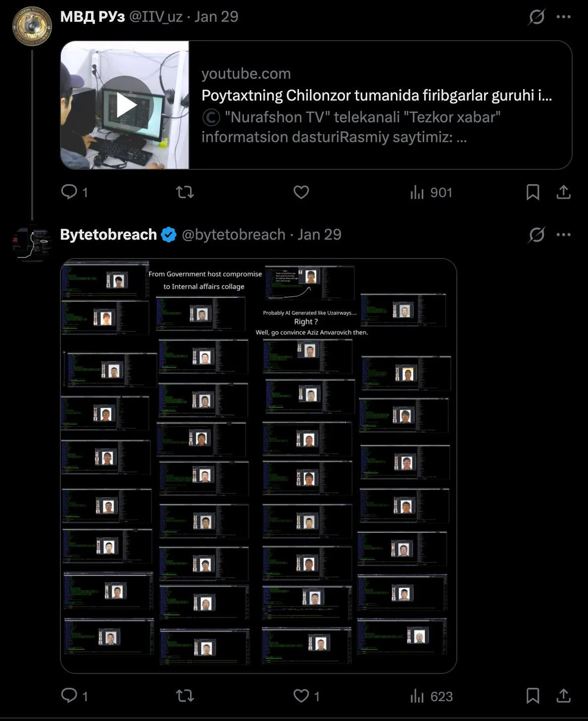
Task: Repost the МВД РУз tweet
Action: [x=185, y=192]
